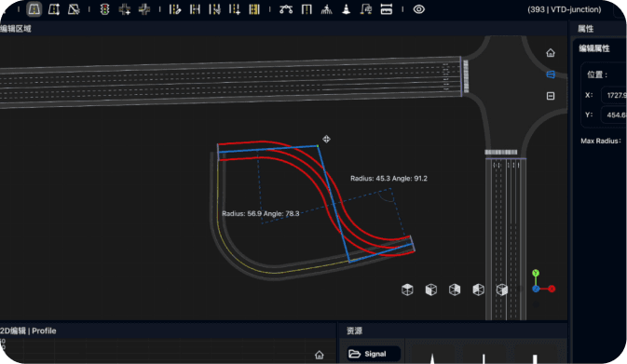The image size is (627, 364).
Task: Click the 'Radius: 45.3 Angle: 91.2' label
Action: (388, 178)
